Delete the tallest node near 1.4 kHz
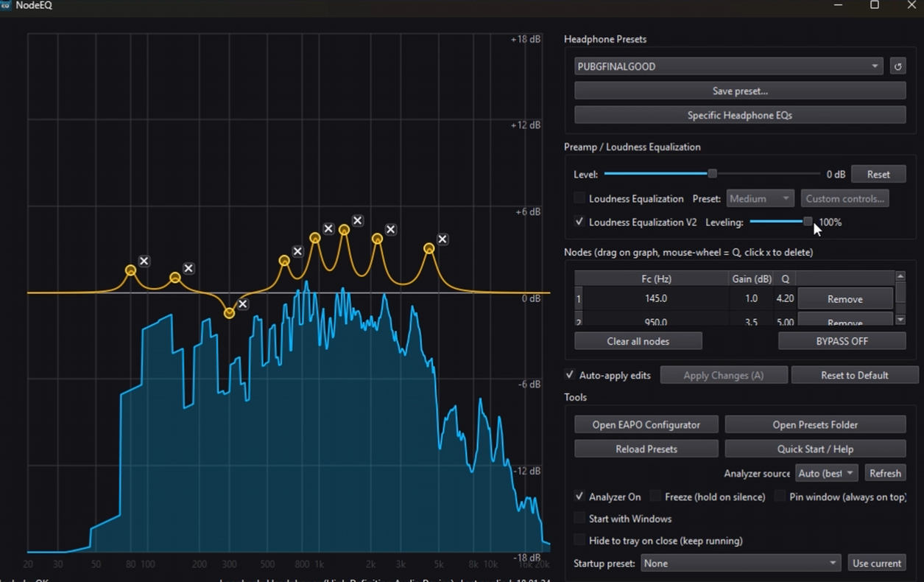924x582 pixels. click(x=357, y=220)
